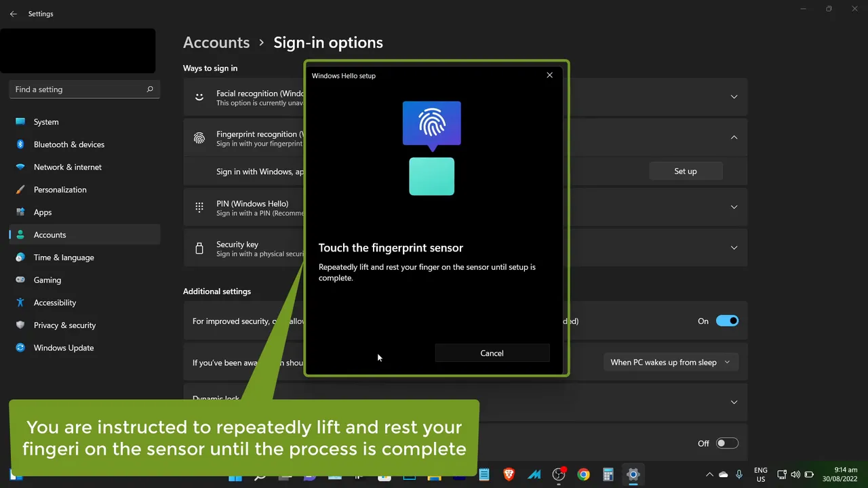Screen dimensions: 868x488
Task: Click the magnifier icon in Find a setting
Action: click(x=150, y=89)
